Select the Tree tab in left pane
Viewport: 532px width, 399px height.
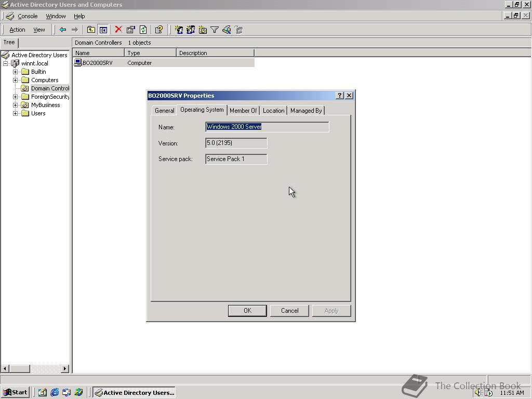point(9,43)
